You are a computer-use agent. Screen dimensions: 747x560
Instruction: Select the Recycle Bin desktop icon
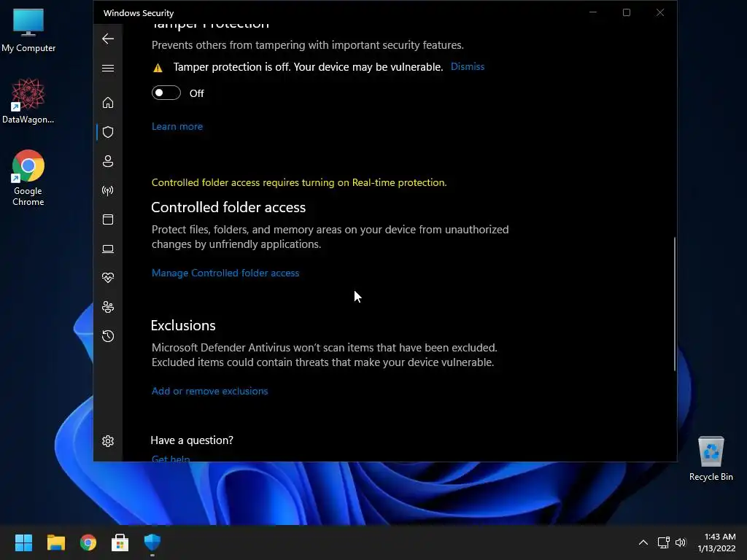pyautogui.click(x=711, y=459)
